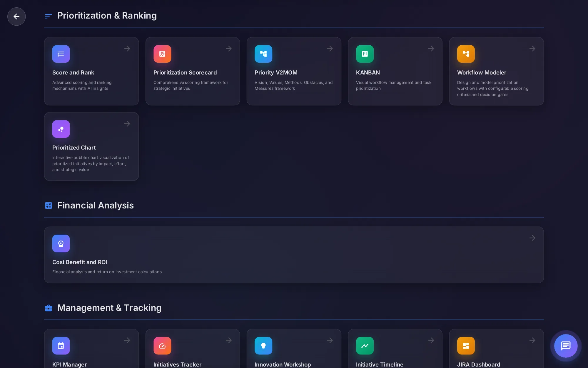Viewport: 588px width, 368px height.
Task: Click arrow on Initiatives Tracker card
Action: (229, 340)
